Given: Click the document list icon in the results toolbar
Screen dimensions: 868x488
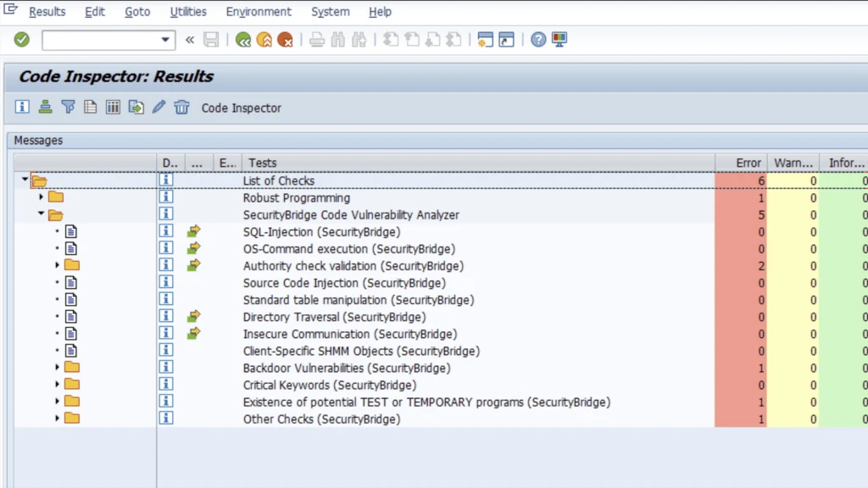Looking at the screenshot, I should pos(90,107).
